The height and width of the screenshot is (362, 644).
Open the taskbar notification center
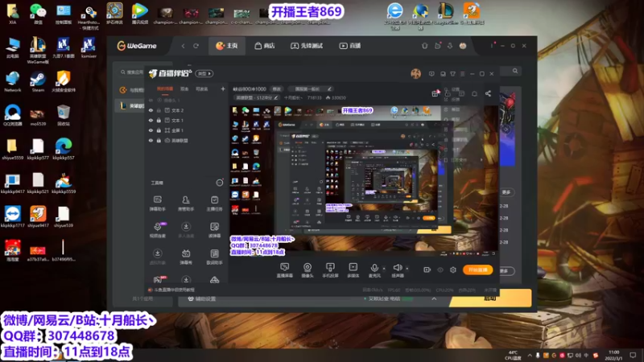(633, 355)
